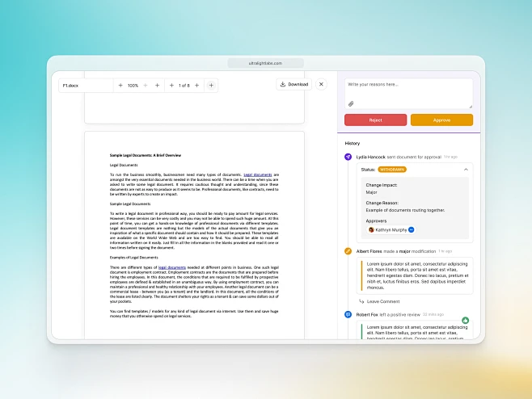Image resolution: width=532 pixels, height=399 pixels.
Task: Open first 'legal documents' hyperlink in text
Action: [258, 174]
